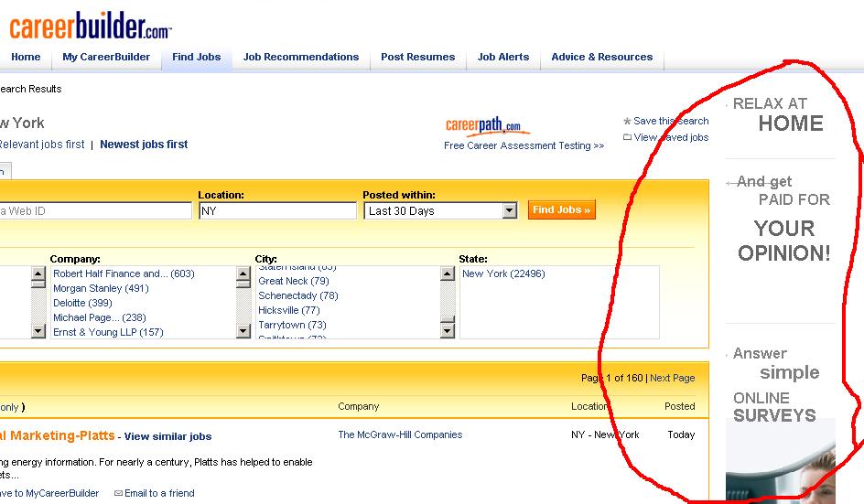Click the star icon beside Save this search
864x504 pixels.
627,121
